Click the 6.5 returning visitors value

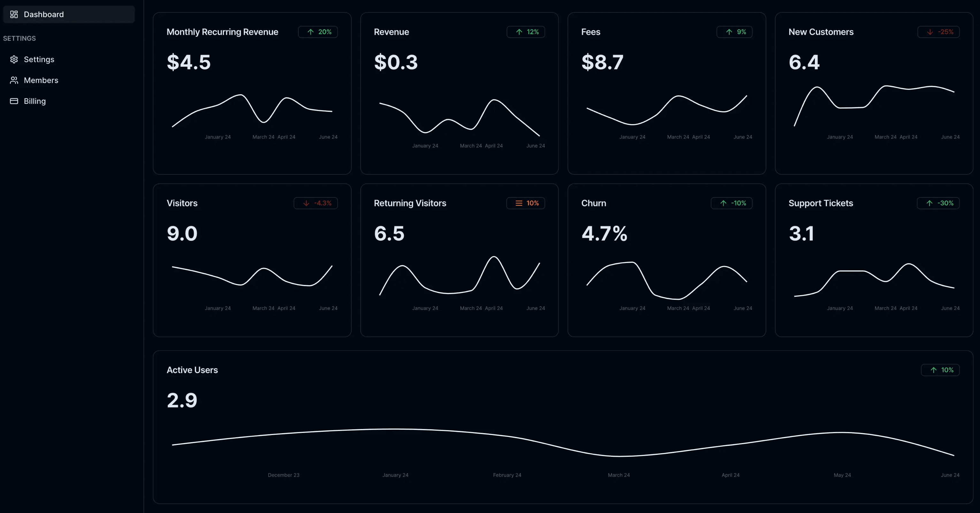point(389,233)
